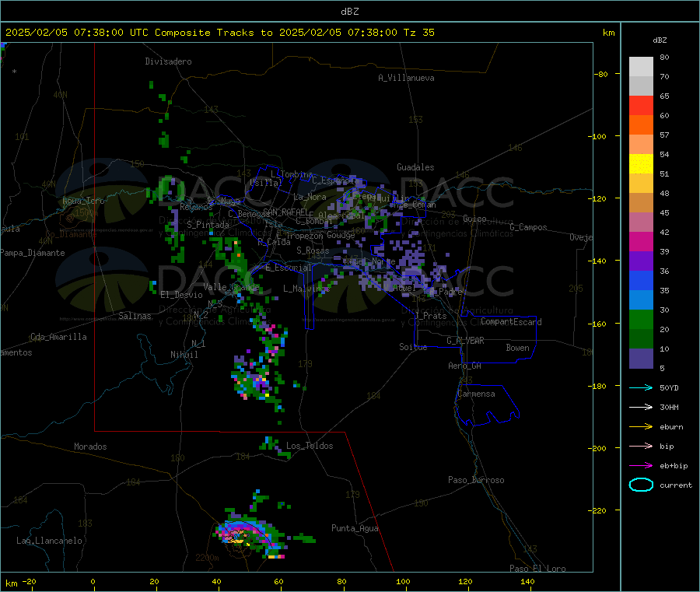Click the Lag.Llancanelo label

click(49, 541)
